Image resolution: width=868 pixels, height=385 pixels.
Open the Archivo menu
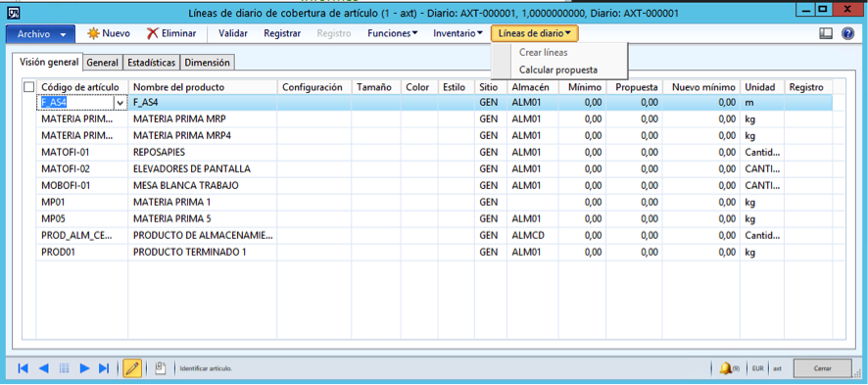40,34
